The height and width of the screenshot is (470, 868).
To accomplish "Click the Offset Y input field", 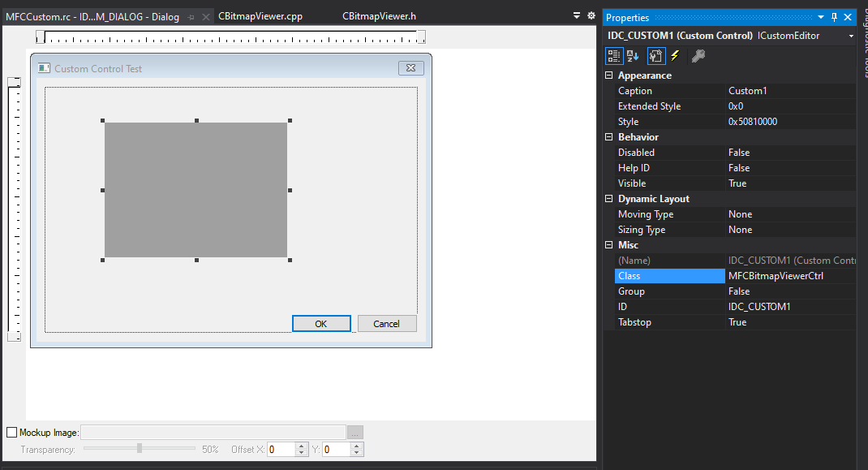I will 337,450.
